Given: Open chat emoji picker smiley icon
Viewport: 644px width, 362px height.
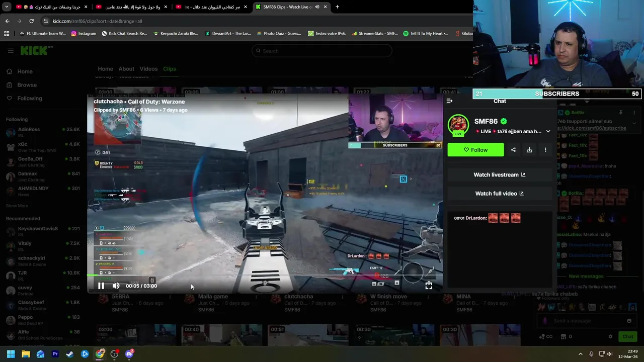Looking at the screenshot, I should [x=629, y=321].
